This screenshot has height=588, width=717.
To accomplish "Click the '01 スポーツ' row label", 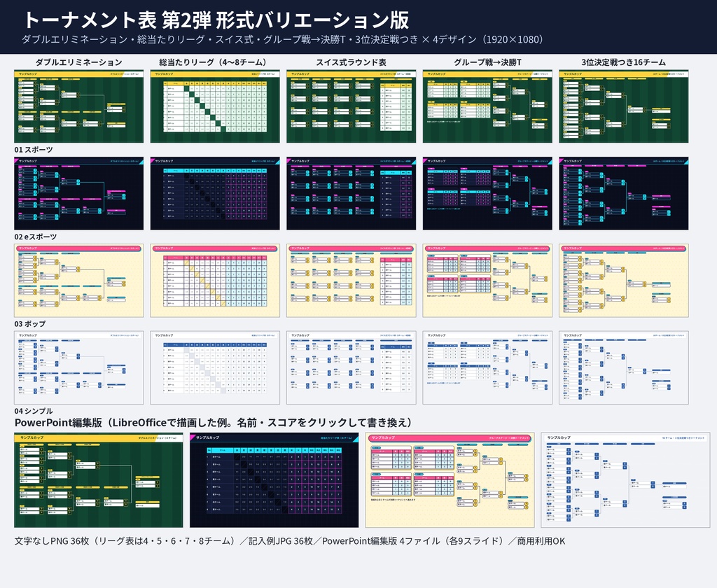I will pyautogui.click(x=34, y=150).
